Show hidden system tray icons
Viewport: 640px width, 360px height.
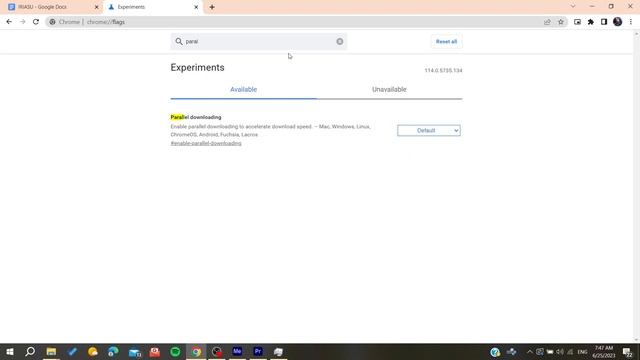pos(529,352)
